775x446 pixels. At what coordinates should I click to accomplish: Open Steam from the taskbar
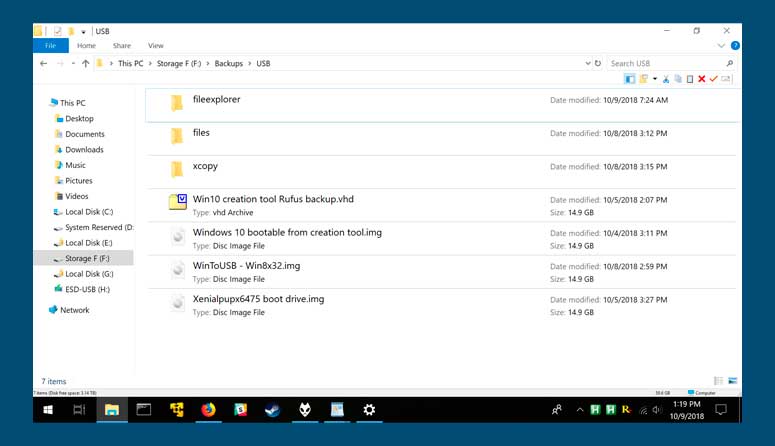(272, 410)
